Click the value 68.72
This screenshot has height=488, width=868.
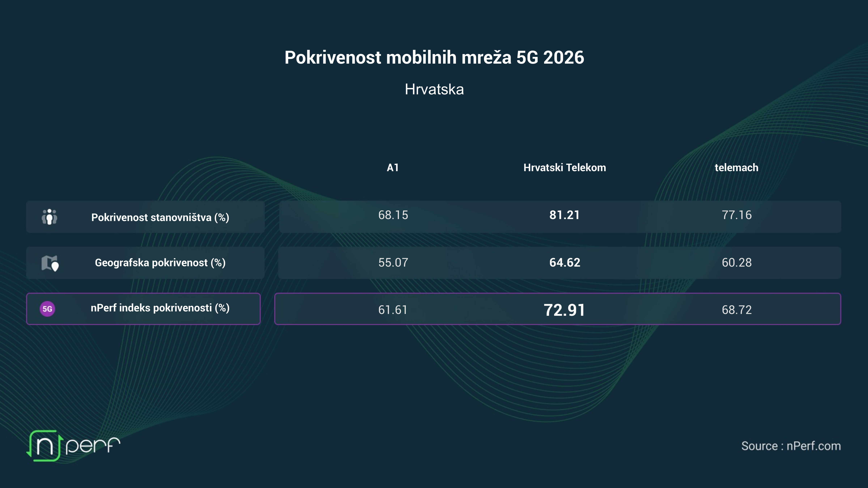(x=737, y=310)
